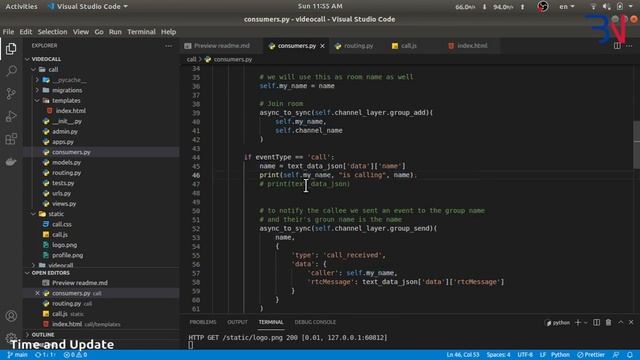Kill the terminal with trash icon
640x360 pixels.
click(609, 322)
